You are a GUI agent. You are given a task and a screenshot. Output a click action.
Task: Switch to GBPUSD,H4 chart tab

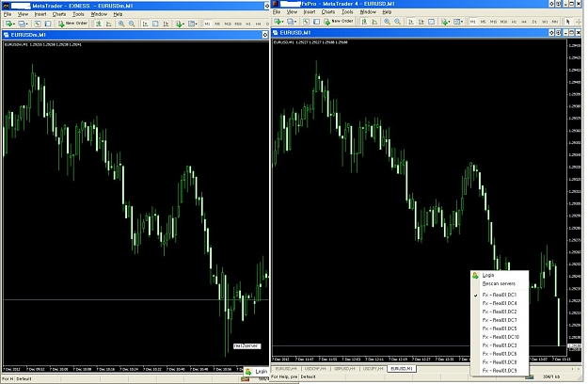tap(344, 369)
